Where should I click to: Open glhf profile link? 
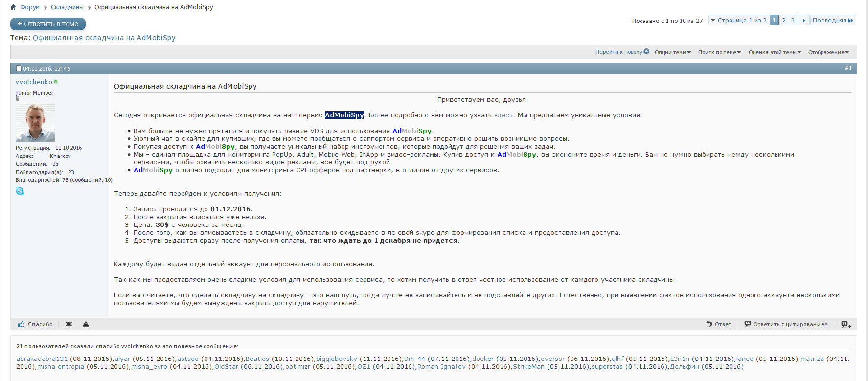pos(617,359)
